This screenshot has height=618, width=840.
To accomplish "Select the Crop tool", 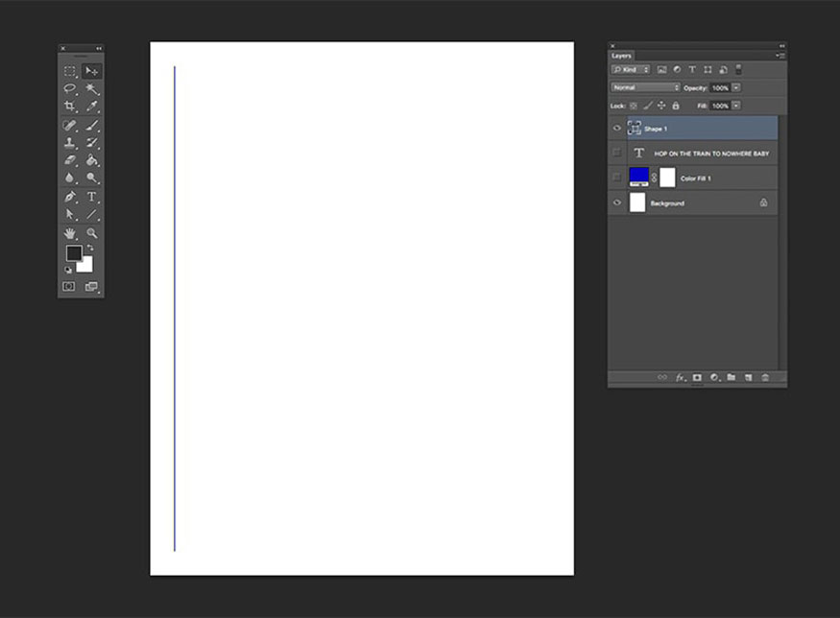I will coord(70,106).
